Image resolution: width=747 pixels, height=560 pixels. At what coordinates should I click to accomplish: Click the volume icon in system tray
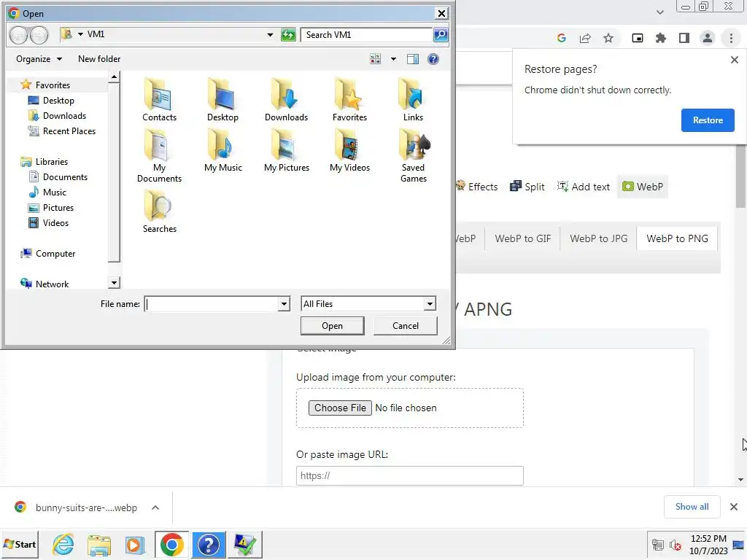coord(675,545)
